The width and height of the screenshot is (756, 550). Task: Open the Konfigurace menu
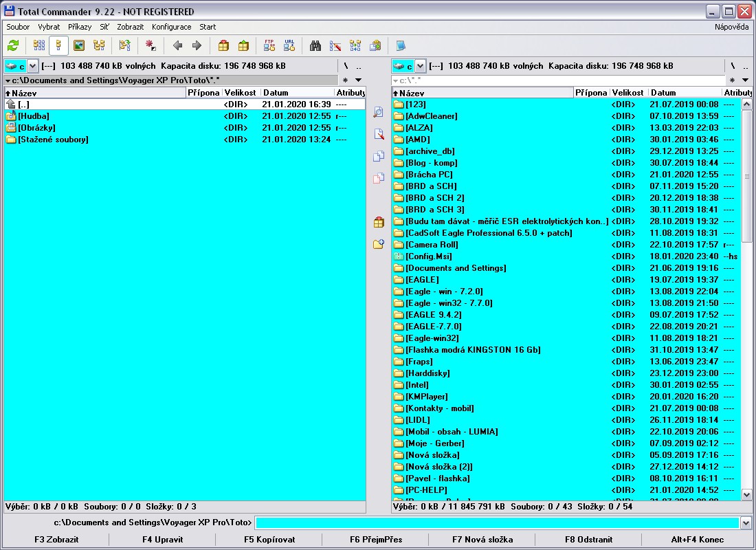pos(171,27)
